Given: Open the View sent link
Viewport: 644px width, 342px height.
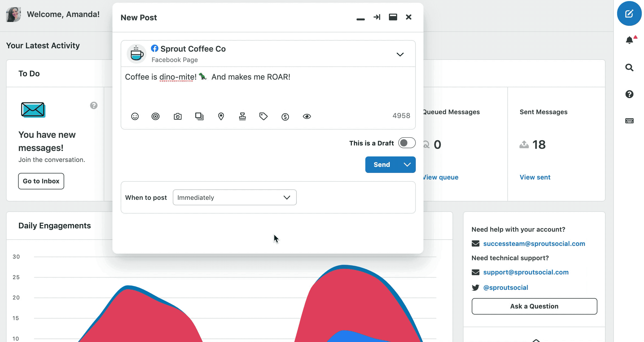Looking at the screenshot, I should click(535, 177).
